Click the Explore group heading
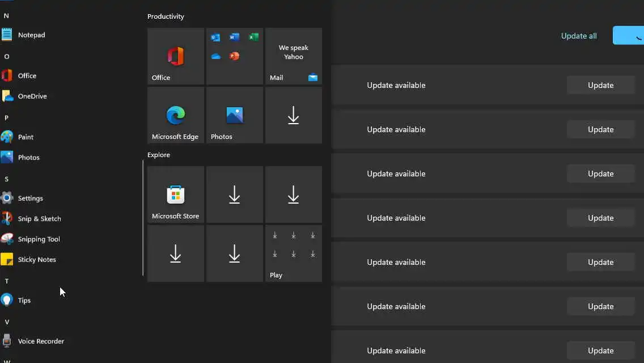 159,155
